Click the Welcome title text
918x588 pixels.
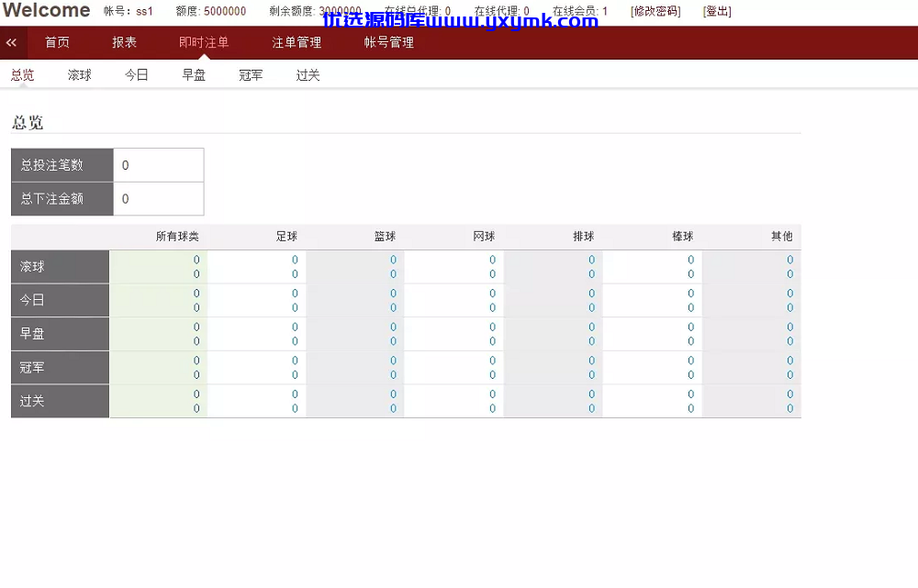[x=46, y=10]
